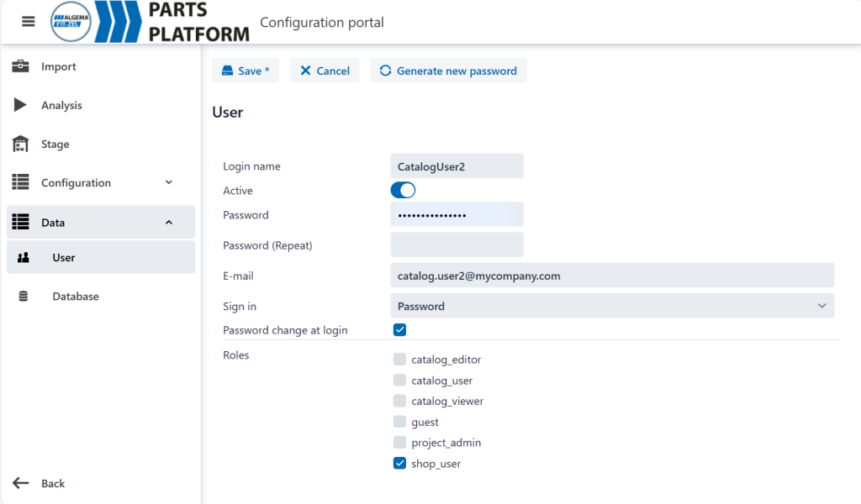The width and height of the screenshot is (861, 504).
Task: Select User in the sidebar menu
Action: (64, 258)
